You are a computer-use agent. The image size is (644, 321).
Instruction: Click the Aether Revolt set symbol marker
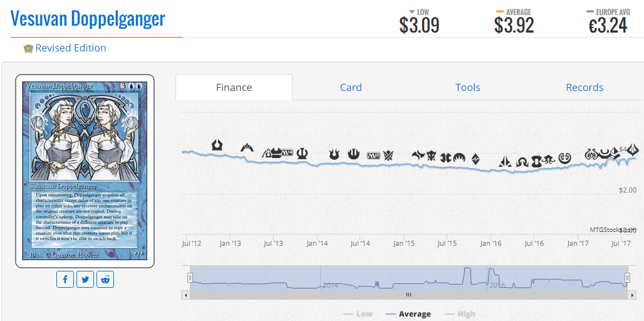(x=592, y=154)
